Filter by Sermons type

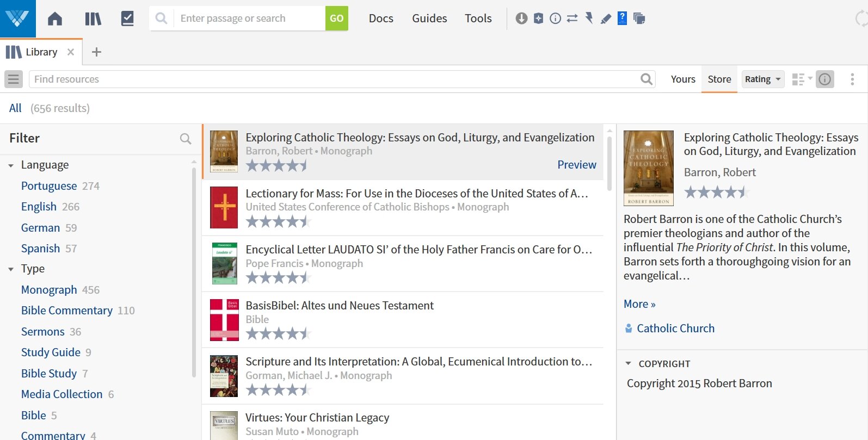42,332
